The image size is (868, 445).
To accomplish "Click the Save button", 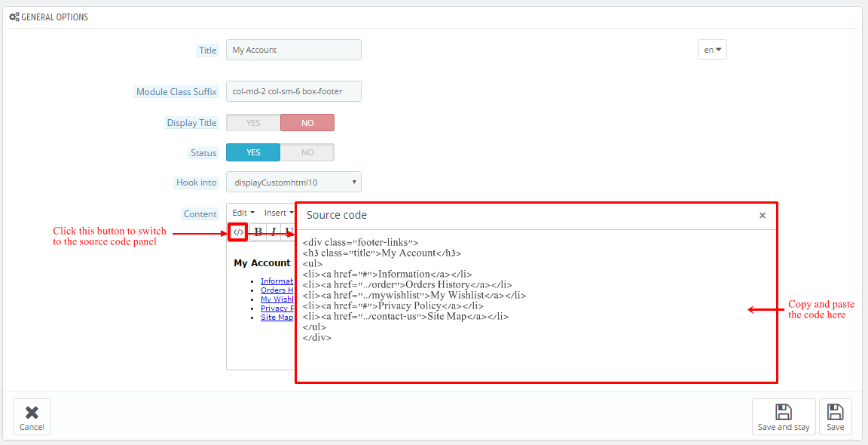I will pyautogui.click(x=836, y=417).
